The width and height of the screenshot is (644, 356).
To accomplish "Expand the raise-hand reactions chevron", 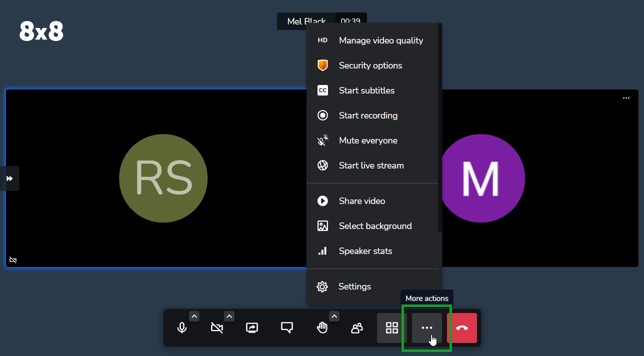I will click(x=334, y=316).
